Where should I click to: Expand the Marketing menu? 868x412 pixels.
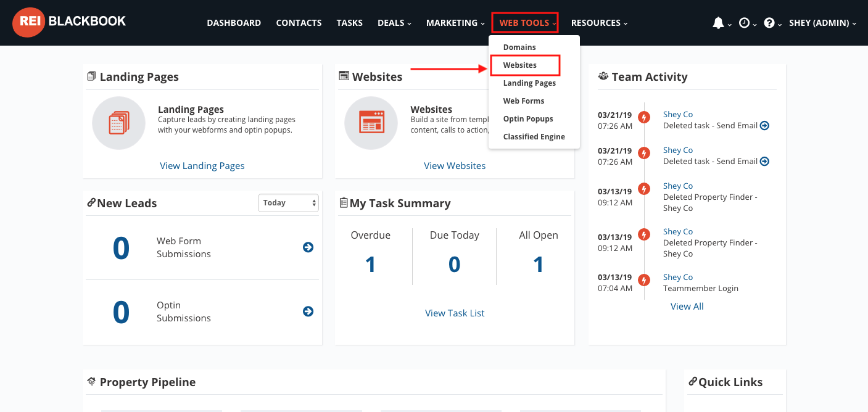pos(455,23)
